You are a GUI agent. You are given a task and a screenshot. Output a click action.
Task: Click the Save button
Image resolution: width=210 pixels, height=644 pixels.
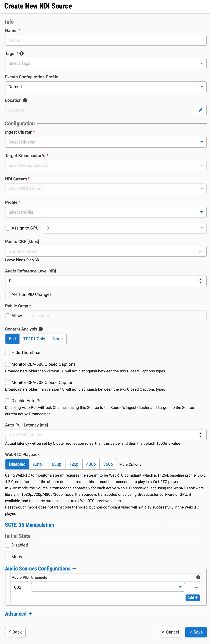coord(196,632)
